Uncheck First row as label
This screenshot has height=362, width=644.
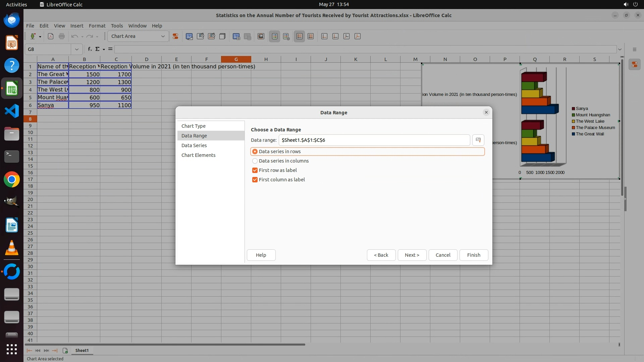click(x=255, y=170)
